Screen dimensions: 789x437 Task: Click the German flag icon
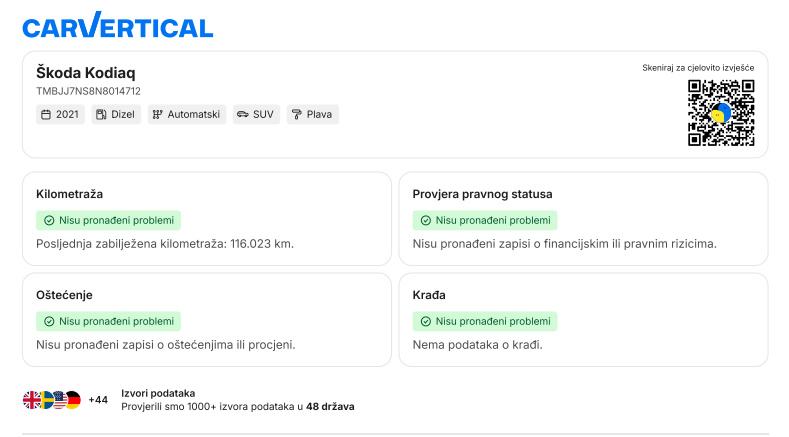[73, 400]
